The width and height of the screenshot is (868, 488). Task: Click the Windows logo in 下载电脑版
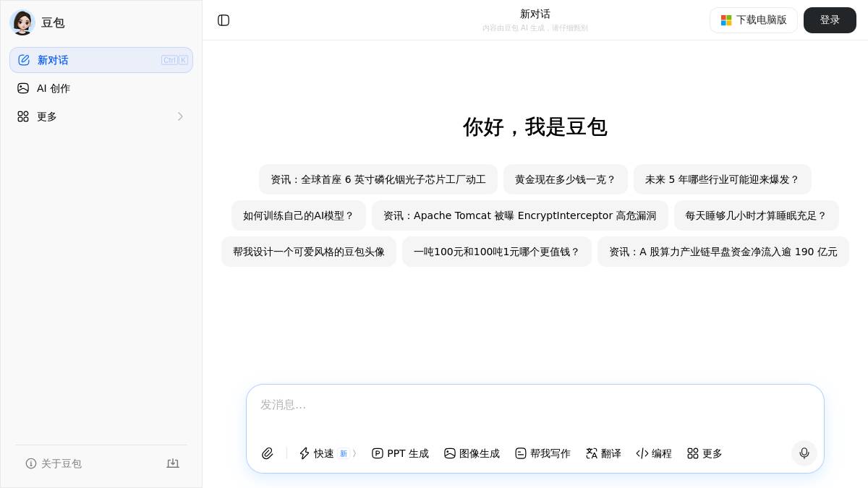pos(726,20)
